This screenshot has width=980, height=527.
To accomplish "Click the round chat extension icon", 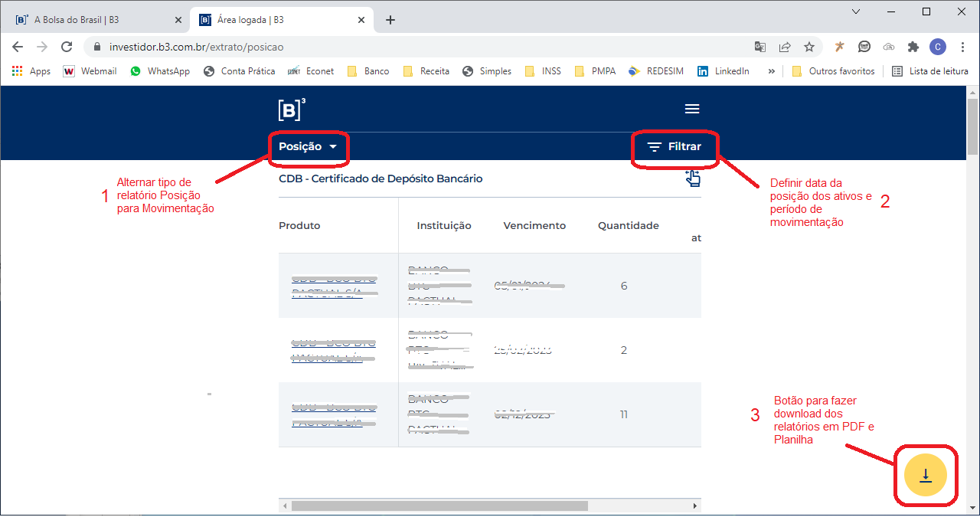I will (864, 47).
